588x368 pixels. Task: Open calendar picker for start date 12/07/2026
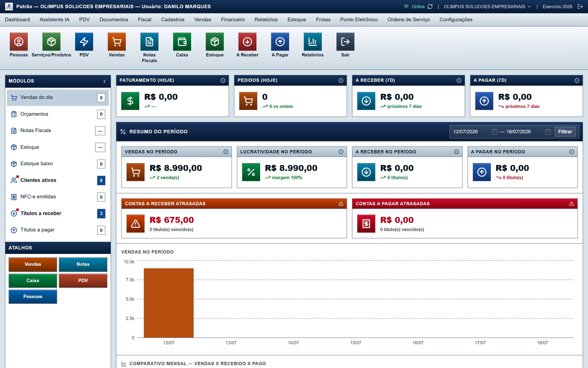[x=495, y=132]
